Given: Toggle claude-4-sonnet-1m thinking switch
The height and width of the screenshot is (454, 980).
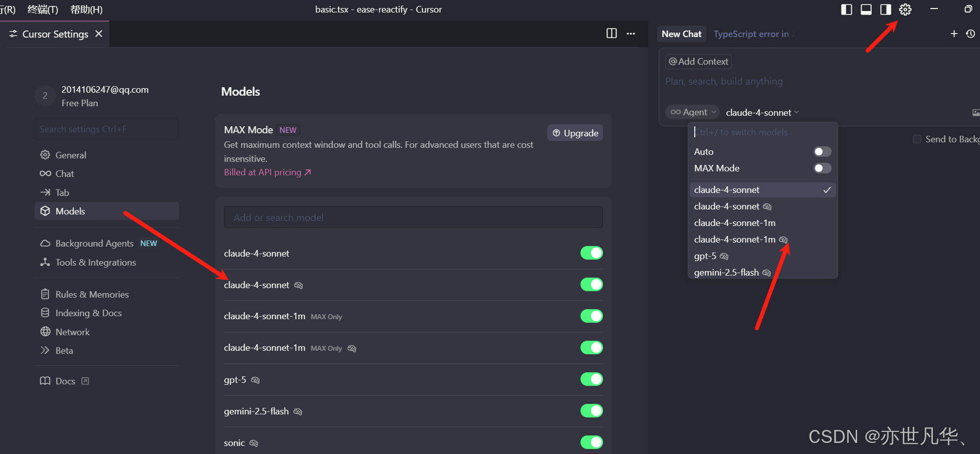Looking at the screenshot, I should click(x=592, y=348).
